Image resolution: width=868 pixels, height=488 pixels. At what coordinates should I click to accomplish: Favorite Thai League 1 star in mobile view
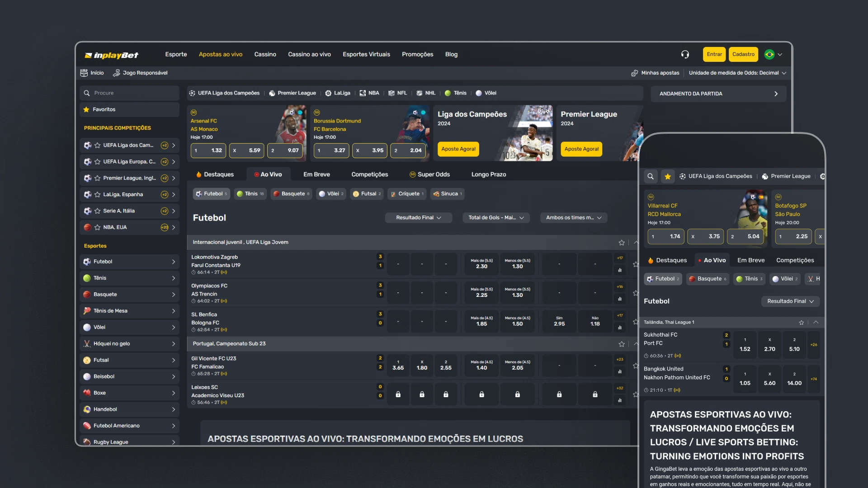coord(802,323)
